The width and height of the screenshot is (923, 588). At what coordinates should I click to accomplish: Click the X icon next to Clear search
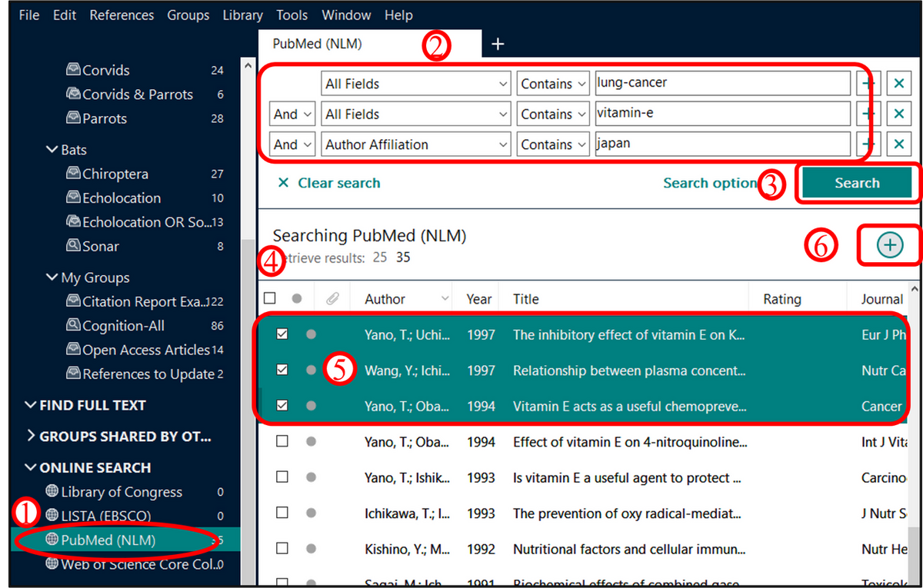point(283,183)
